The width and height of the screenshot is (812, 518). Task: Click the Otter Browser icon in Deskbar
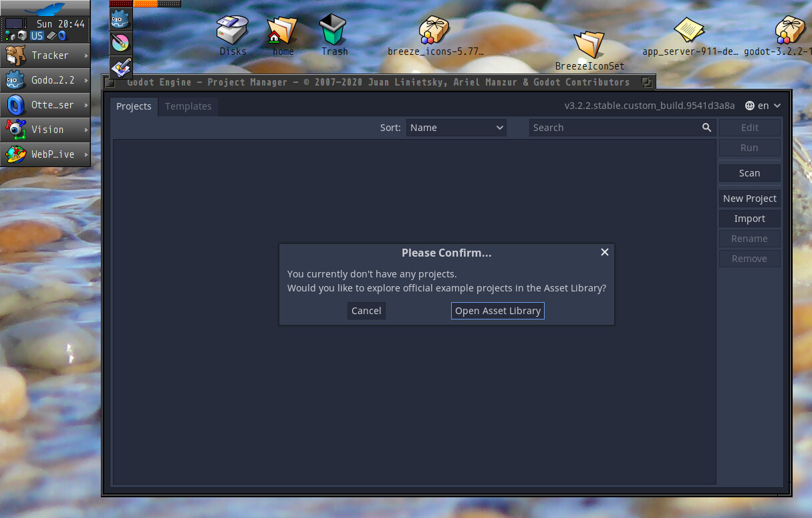click(x=15, y=105)
